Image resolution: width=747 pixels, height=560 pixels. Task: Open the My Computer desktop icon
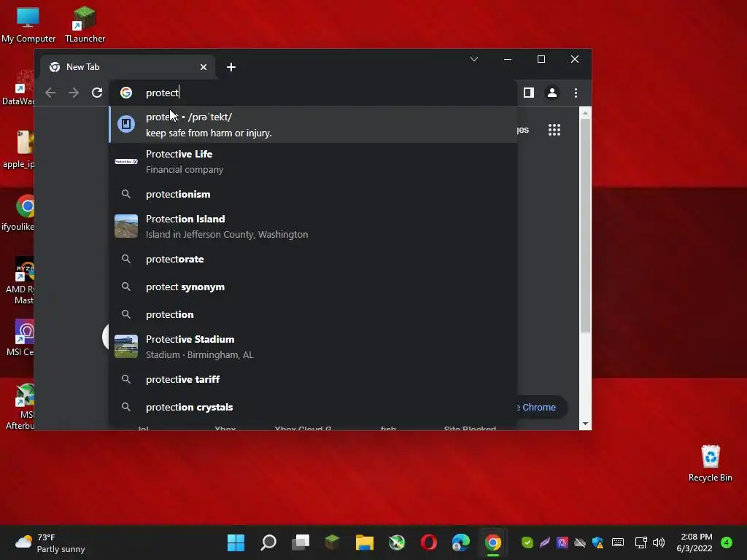click(x=28, y=26)
